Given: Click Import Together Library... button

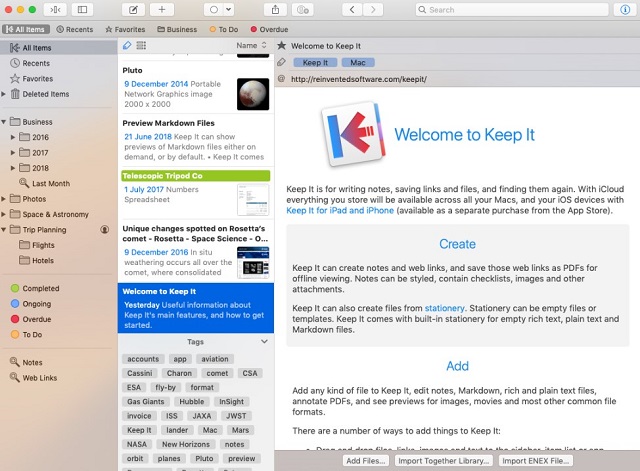Looking at the screenshot, I should [444, 461].
